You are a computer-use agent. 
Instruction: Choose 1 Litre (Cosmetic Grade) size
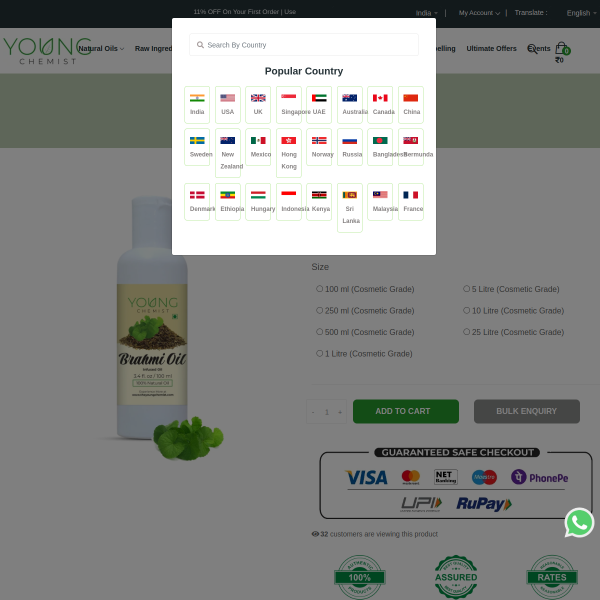pyautogui.click(x=364, y=354)
